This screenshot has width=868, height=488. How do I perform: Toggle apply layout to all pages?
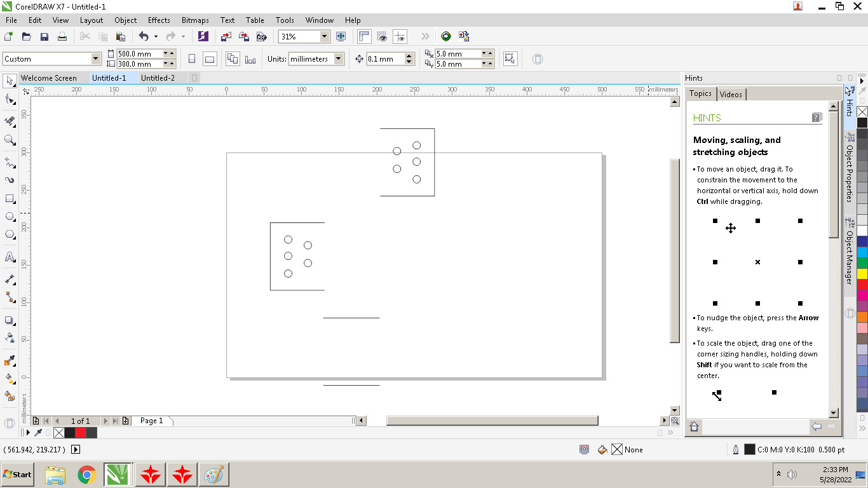pos(233,59)
